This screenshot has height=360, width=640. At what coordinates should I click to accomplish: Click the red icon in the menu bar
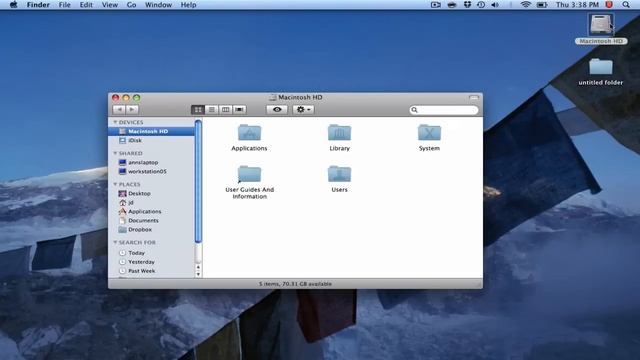point(609,5)
